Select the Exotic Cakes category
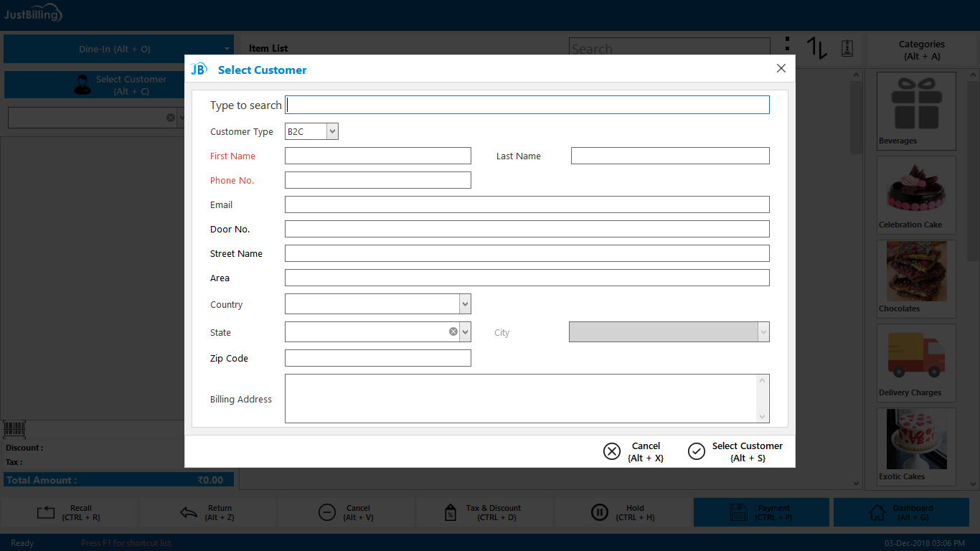Viewport: 980px width, 551px height. pos(916,446)
